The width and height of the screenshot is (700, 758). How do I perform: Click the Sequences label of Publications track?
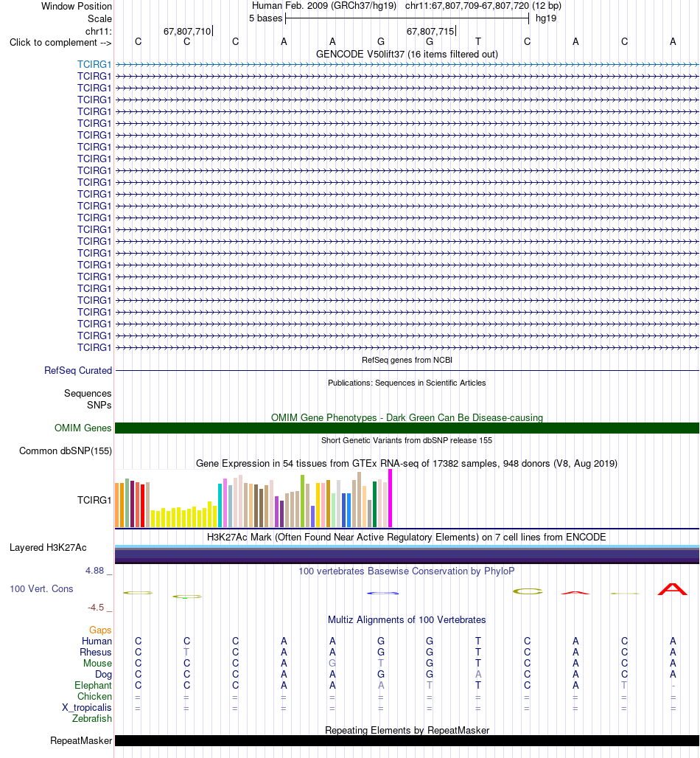click(88, 394)
